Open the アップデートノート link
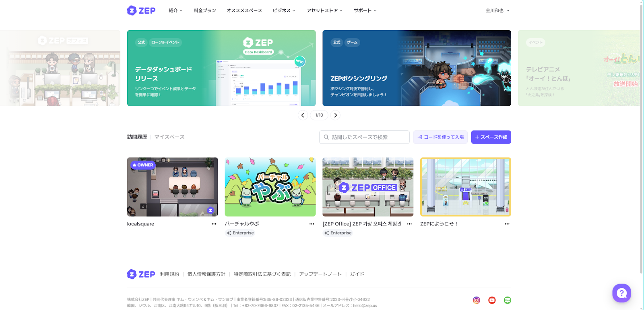Screen dimensions: 644x310 tap(320, 274)
